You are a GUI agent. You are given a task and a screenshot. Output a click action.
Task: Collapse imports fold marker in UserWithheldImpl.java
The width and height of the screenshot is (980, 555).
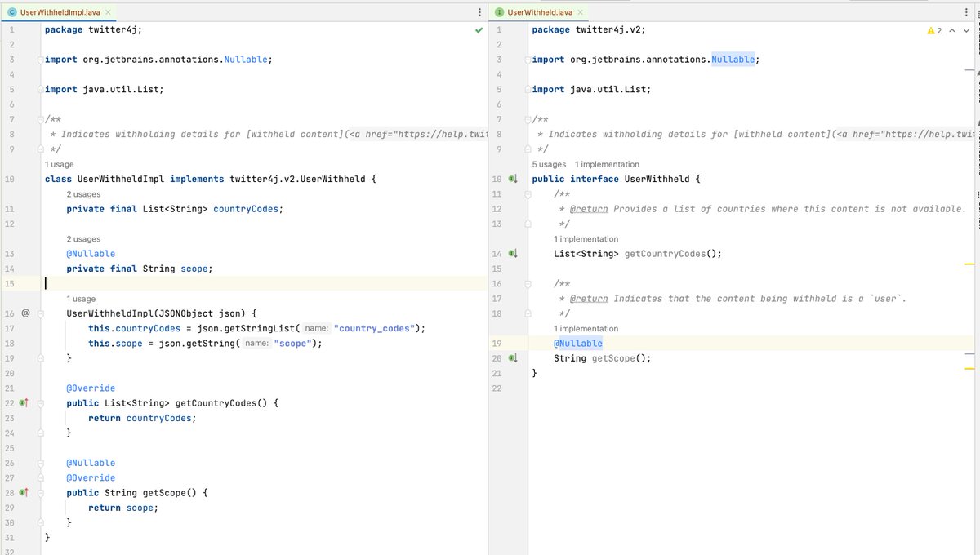click(39, 60)
